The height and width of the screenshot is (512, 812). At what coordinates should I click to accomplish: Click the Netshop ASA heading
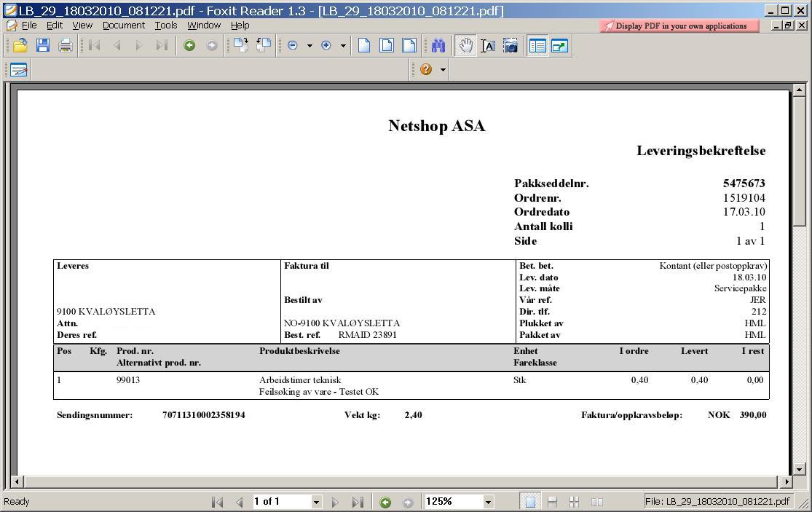[x=436, y=126]
